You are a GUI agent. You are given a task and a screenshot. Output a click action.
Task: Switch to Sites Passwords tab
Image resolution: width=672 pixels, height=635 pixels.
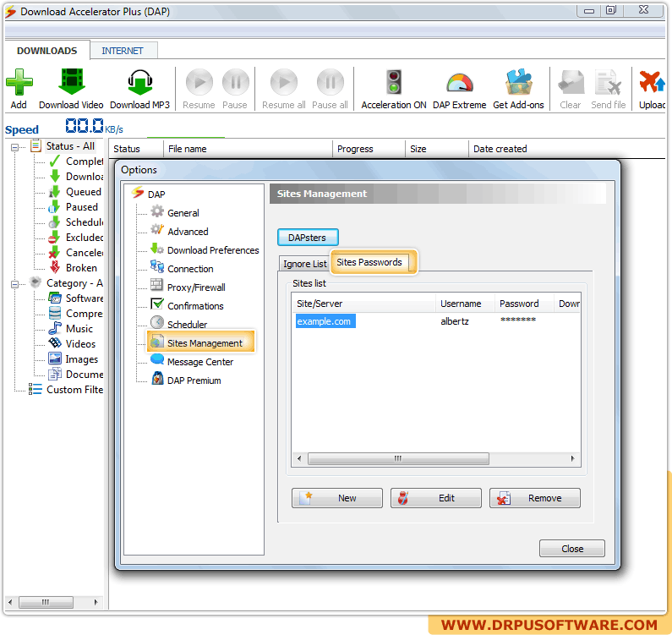369,262
